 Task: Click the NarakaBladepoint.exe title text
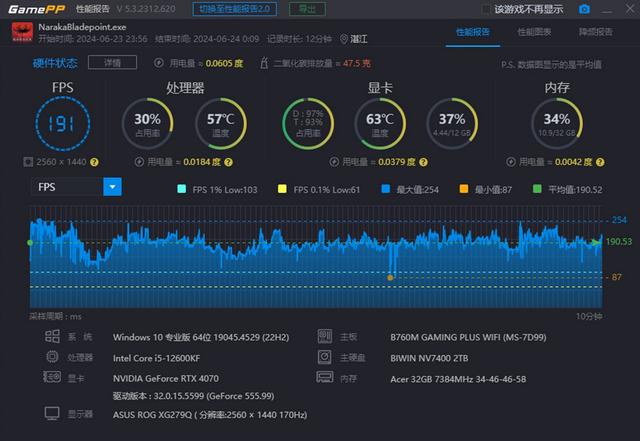point(82,27)
